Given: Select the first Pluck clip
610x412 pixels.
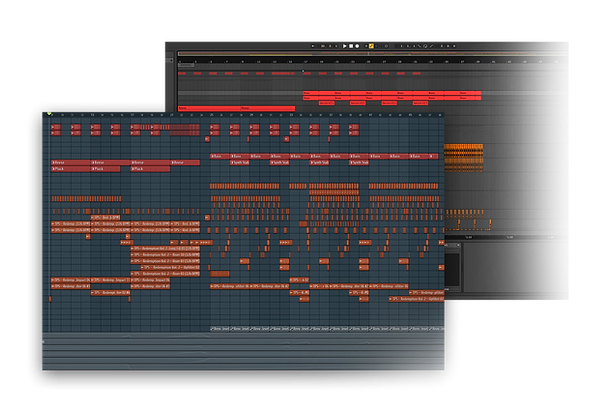Looking at the screenshot, I should [x=60, y=169].
